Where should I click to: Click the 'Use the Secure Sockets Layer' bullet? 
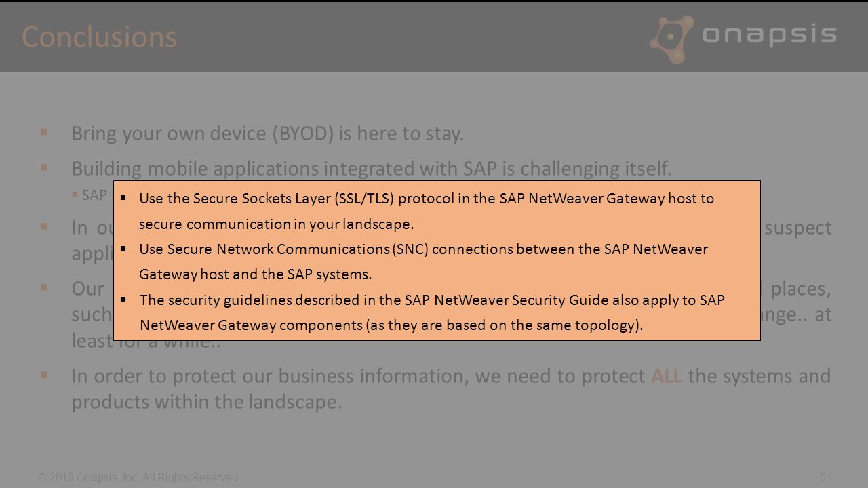(x=427, y=199)
